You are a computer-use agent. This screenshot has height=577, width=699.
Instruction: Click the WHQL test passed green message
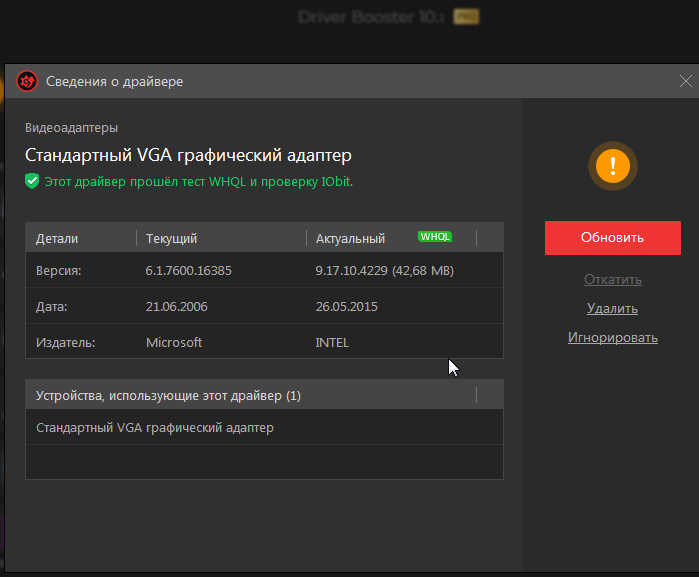coord(198,181)
